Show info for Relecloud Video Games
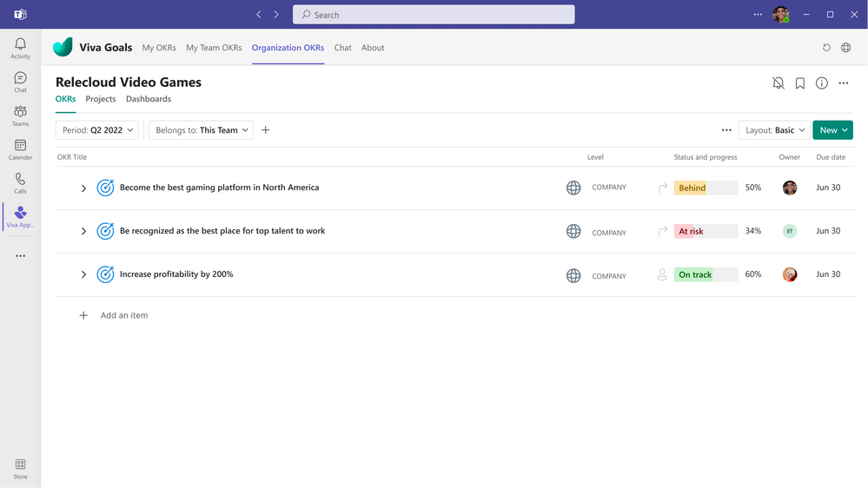This screenshot has height=488, width=868. click(x=821, y=83)
